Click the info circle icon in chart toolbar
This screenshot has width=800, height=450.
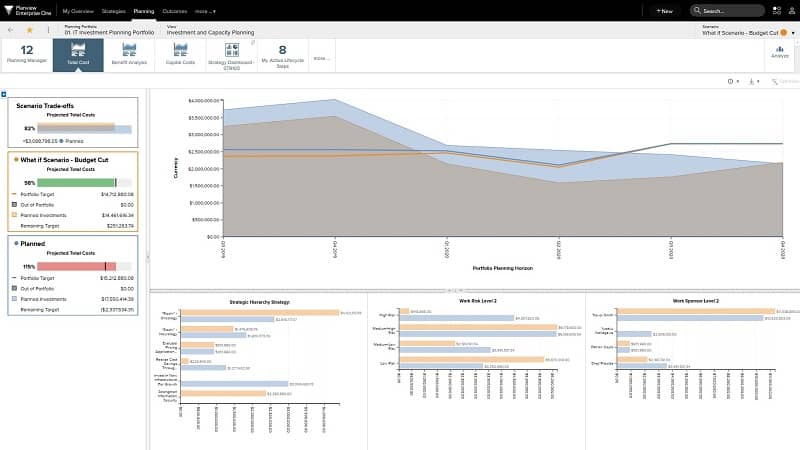pos(730,81)
